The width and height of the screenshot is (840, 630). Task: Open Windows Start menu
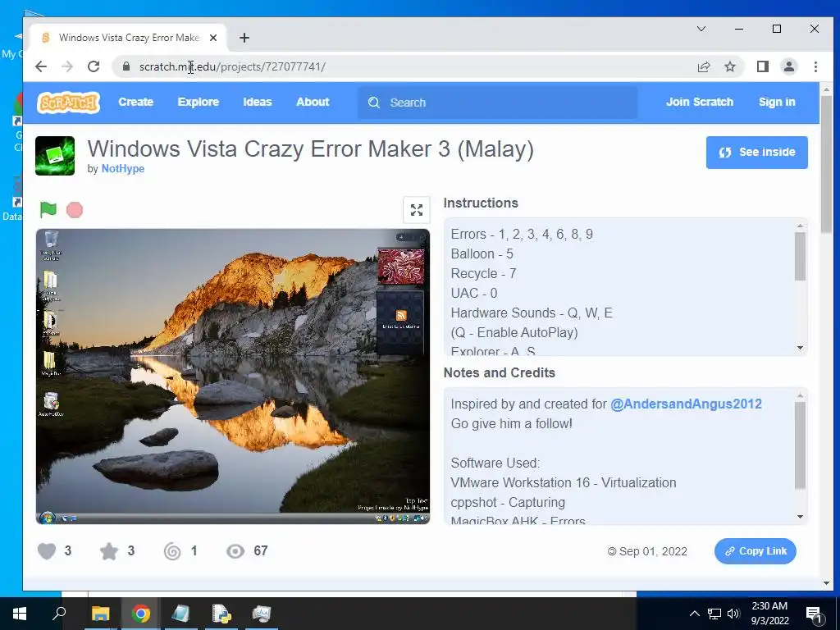point(20,614)
